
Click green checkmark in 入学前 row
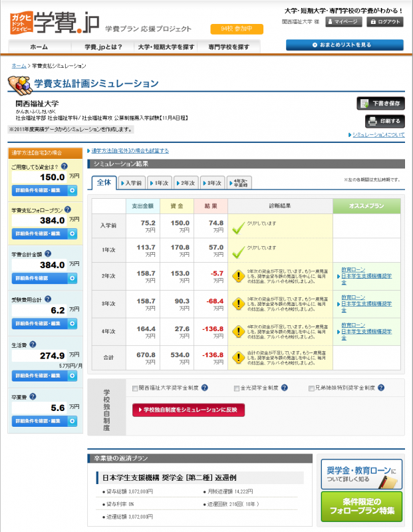tap(239, 228)
